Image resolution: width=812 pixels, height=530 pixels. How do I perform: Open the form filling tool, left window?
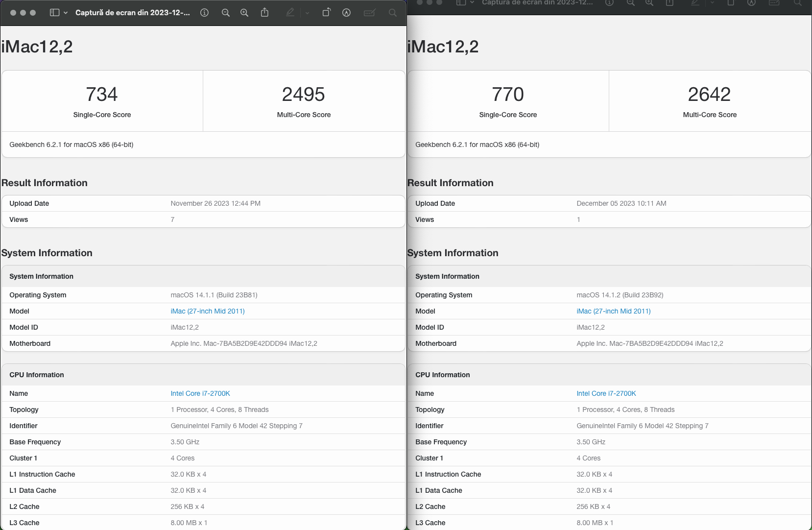pos(370,13)
